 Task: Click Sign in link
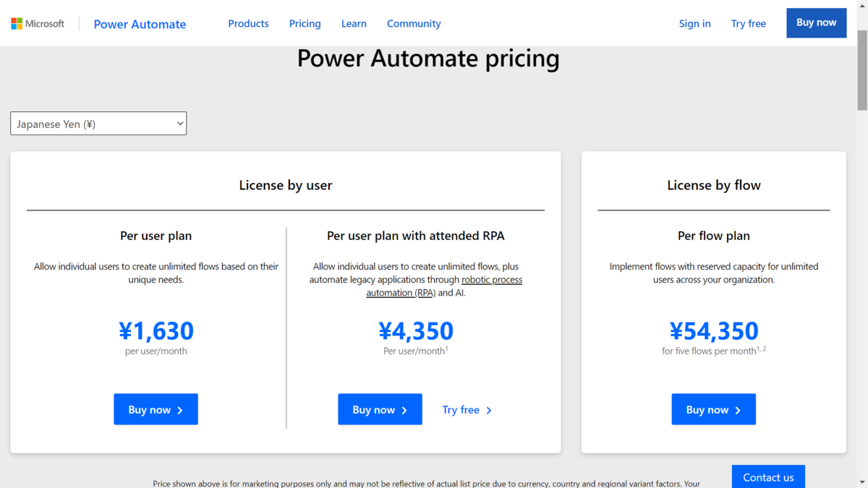pos(694,24)
